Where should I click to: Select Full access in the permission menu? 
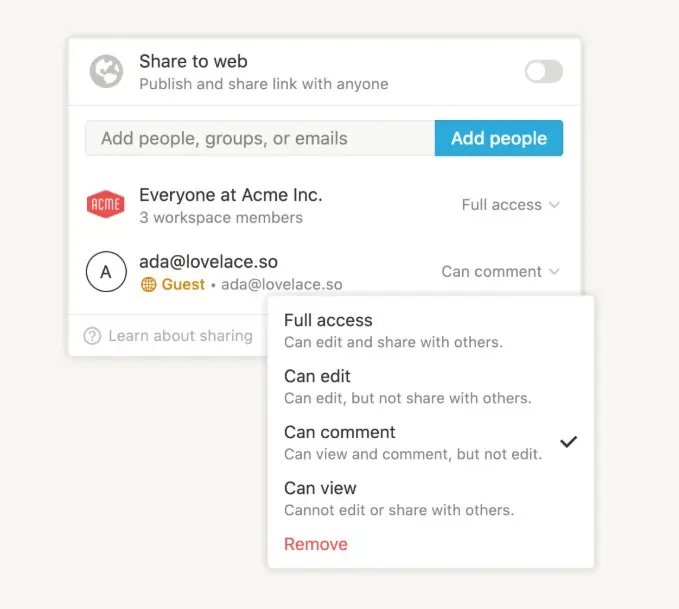tap(431, 331)
